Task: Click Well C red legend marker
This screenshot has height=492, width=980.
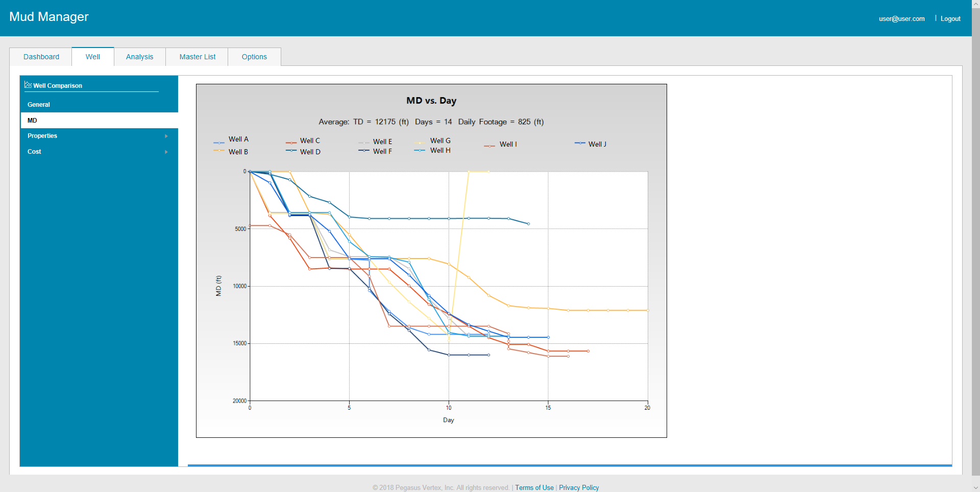Action: [291, 143]
